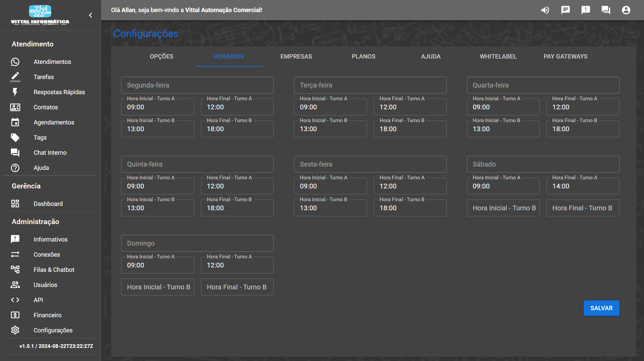Open Tarefas in the sidebar
Image resolution: width=644 pixels, height=361 pixels.
[x=44, y=77]
